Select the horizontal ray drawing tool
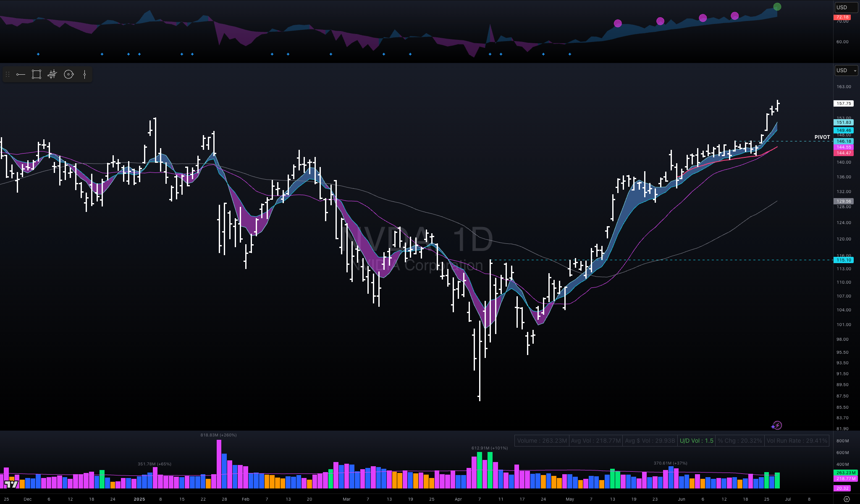The width and height of the screenshot is (860, 504). point(21,75)
